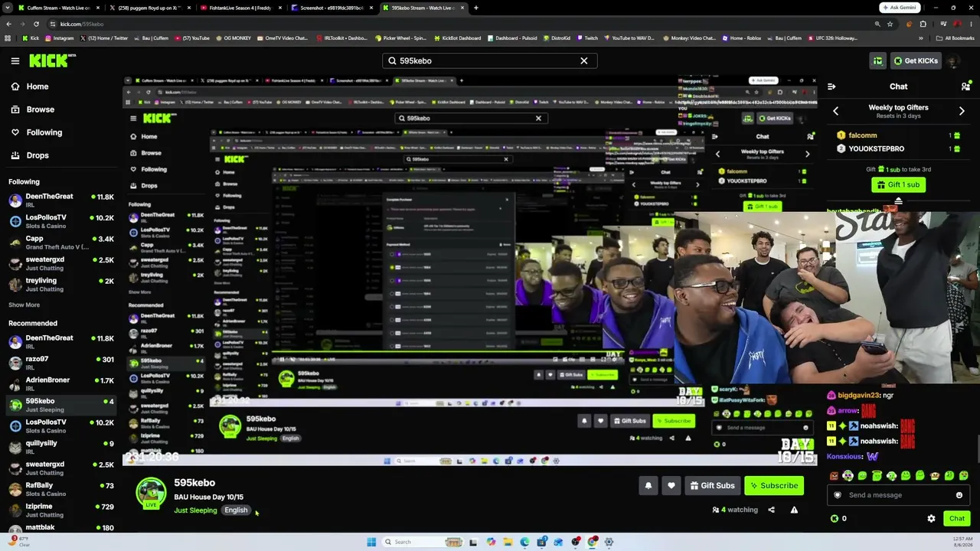Screen dimensions: 980x551
Task: Expand Following list with Show More
Action: click(24, 305)
